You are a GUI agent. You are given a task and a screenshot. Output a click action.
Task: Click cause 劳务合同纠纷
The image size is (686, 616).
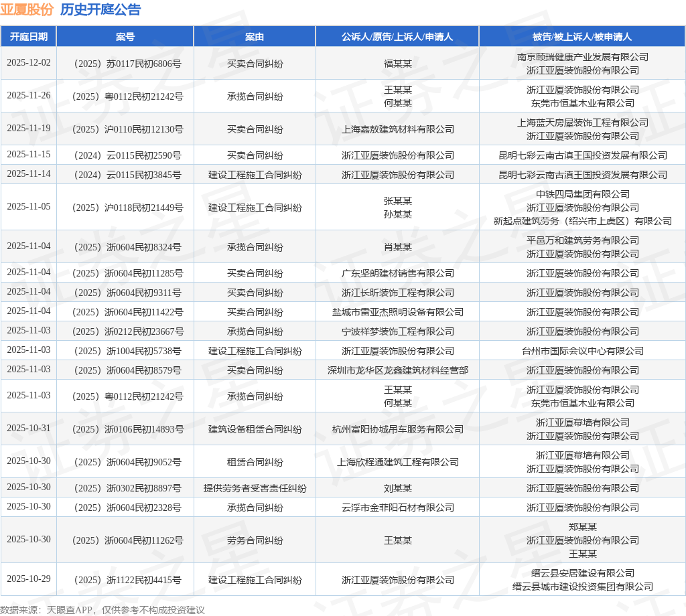coord(255,540)
